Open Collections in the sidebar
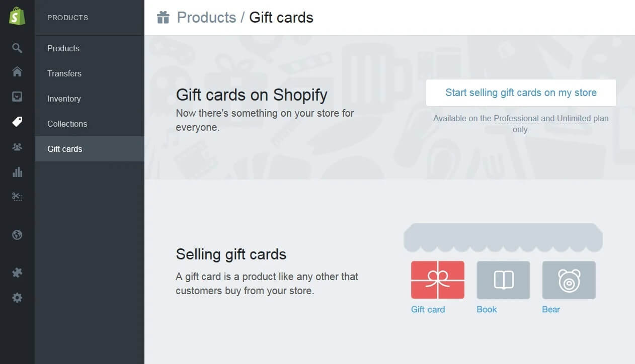This screenshot has height=364, width=635. [67, 124]
